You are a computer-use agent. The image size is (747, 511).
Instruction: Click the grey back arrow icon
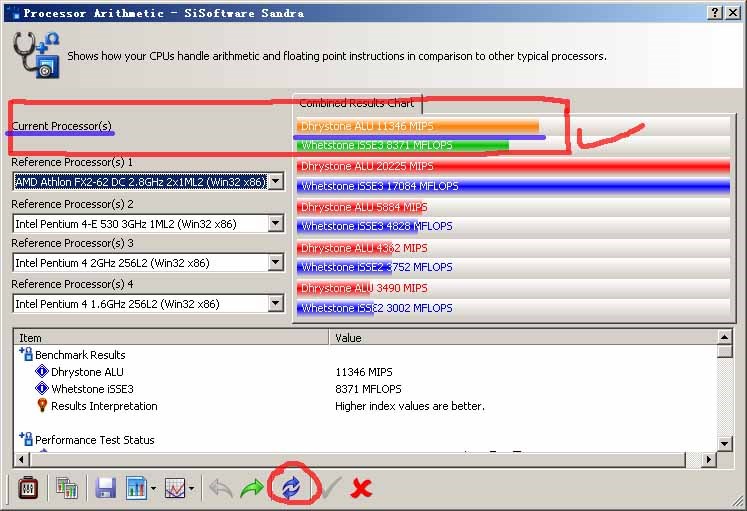(221, 488)
